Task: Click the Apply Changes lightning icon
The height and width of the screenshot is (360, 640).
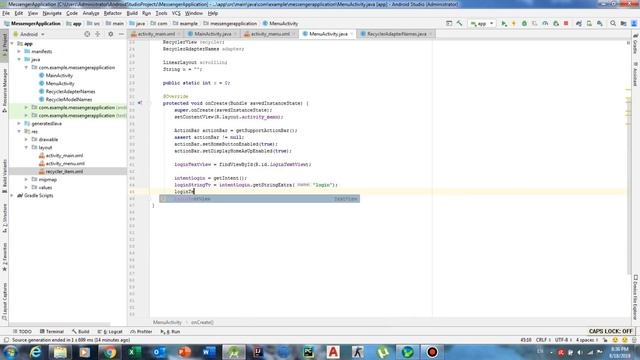Action: point(514,24)
